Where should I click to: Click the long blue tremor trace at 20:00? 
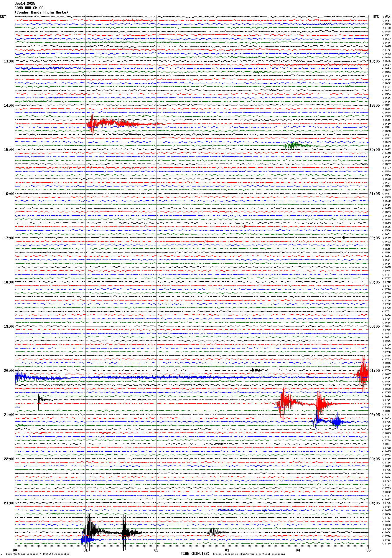(147, 377)
